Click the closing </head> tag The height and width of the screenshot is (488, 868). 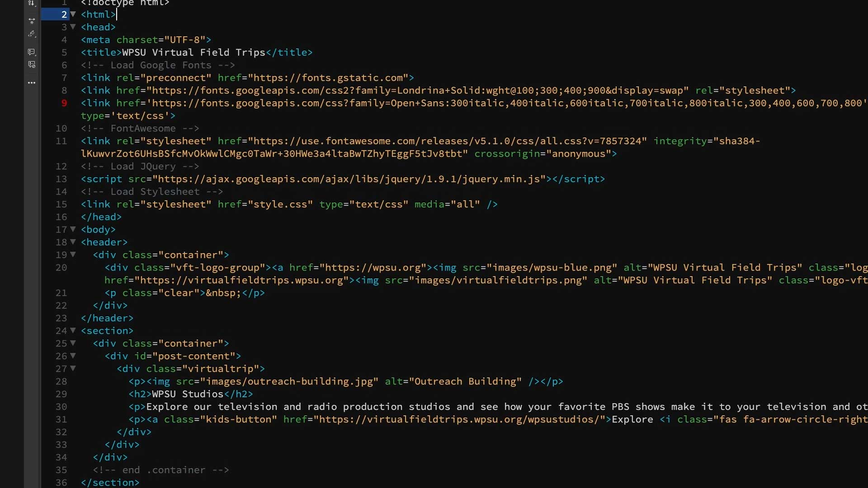click(101, 217)
